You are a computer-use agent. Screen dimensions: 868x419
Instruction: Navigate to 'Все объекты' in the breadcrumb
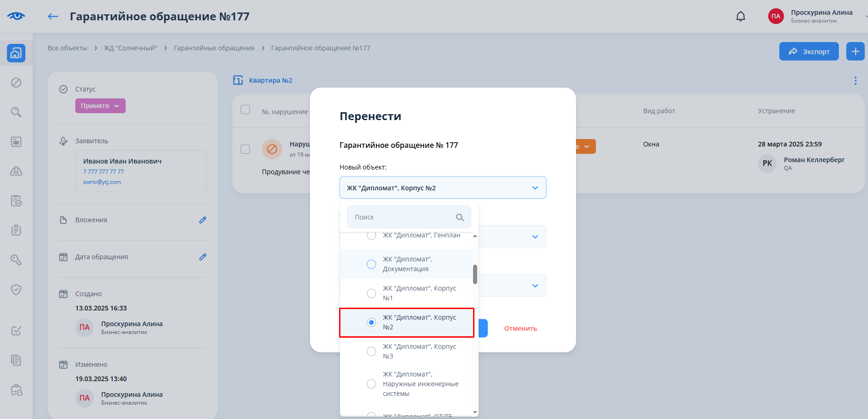[x=67, y=48]
